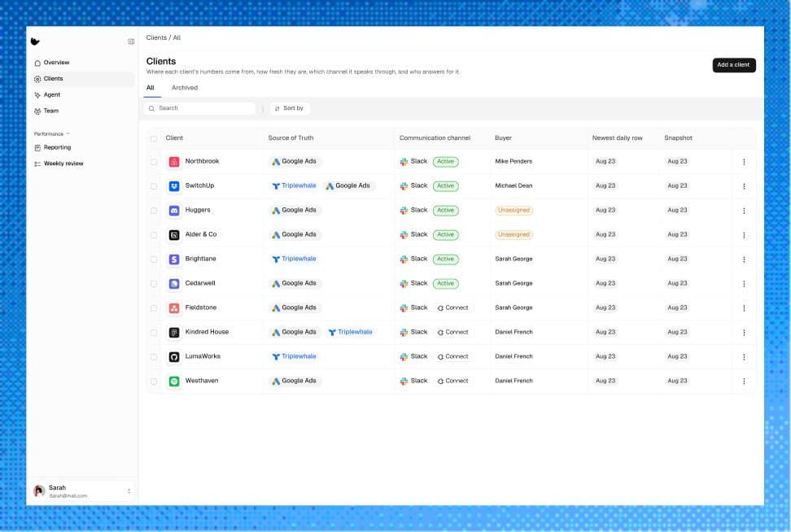Click into the Search field

coord(199,108)
